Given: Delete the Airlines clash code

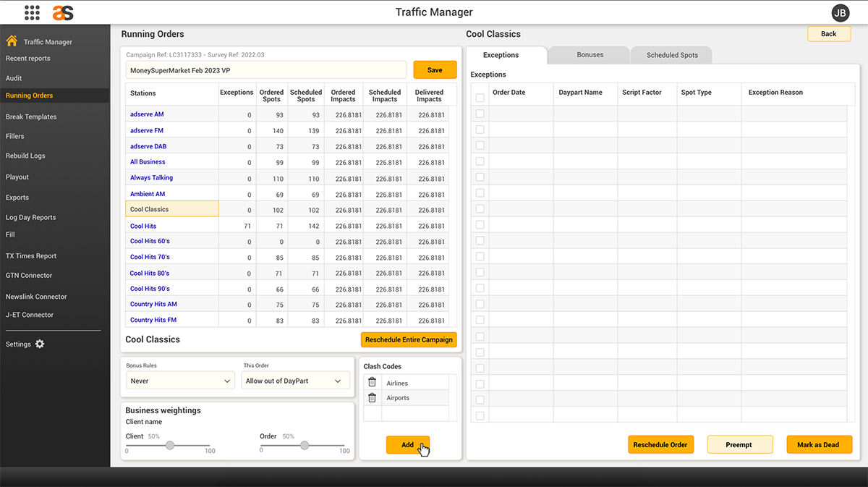Looking at the screenshot, I should coord(372,383).
